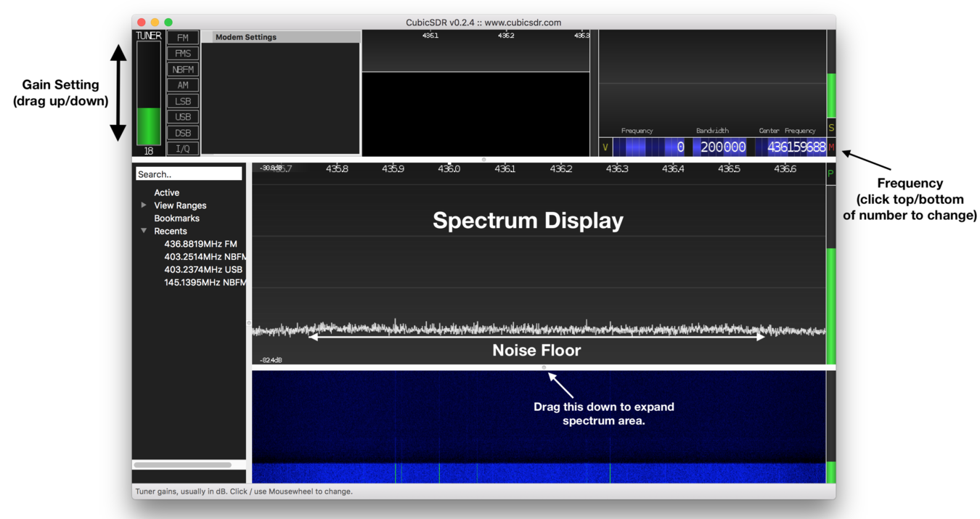The width and height of the screenshot is (980, 519).
Task: Enable DSB mode
Action: (x=182, y=133)
